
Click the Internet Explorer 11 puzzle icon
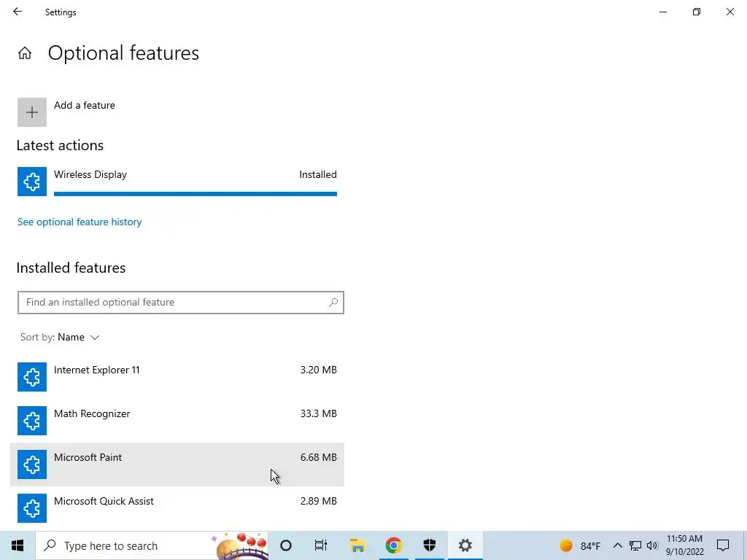(x=32, y=377)
